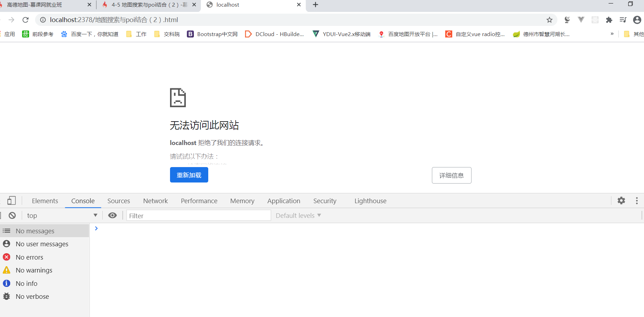Viewport: 644px width, 317px height.
Task: Open the Bootstrap中文网 bookmark
Action: [x=212, y=34]
